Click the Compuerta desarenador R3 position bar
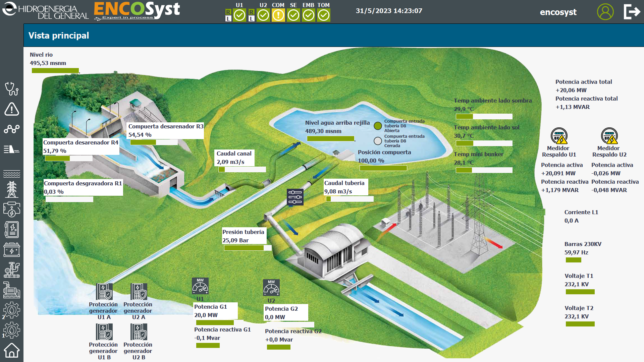Screen dimensions: 644x362 (x=154, y=142)
